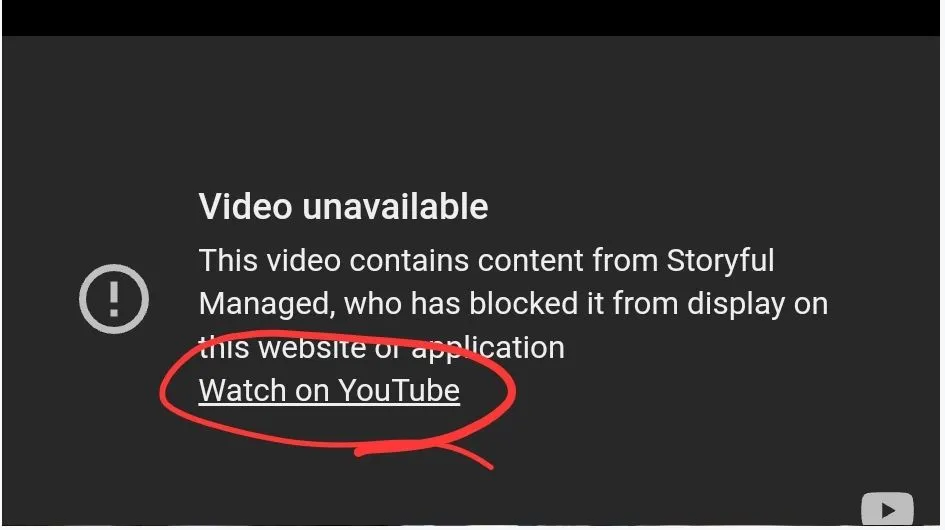
Task: Open the Watch on YouTube link
Action: tap(329, 390)
